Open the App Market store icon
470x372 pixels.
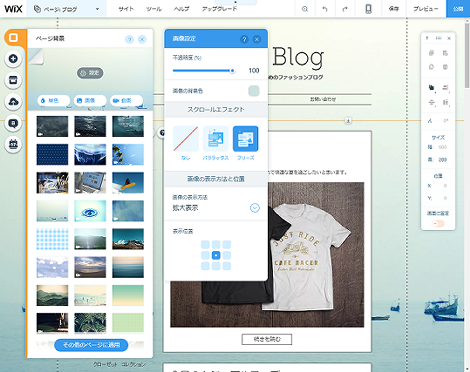click(13, 80)
